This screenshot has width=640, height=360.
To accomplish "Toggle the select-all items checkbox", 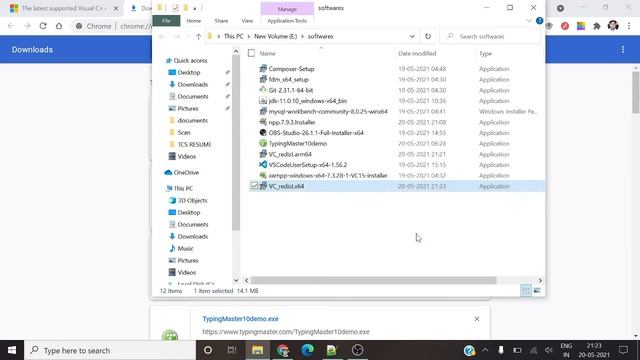I will coord(251,53).
